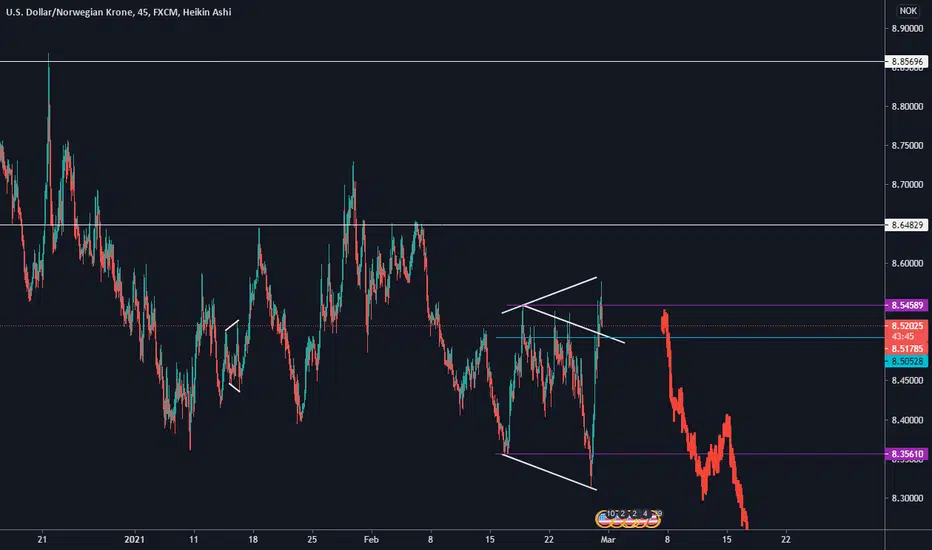Click the red 8.52025 current price label
The width and height of the screenshot is (932, 550).
tap(907, 326)
